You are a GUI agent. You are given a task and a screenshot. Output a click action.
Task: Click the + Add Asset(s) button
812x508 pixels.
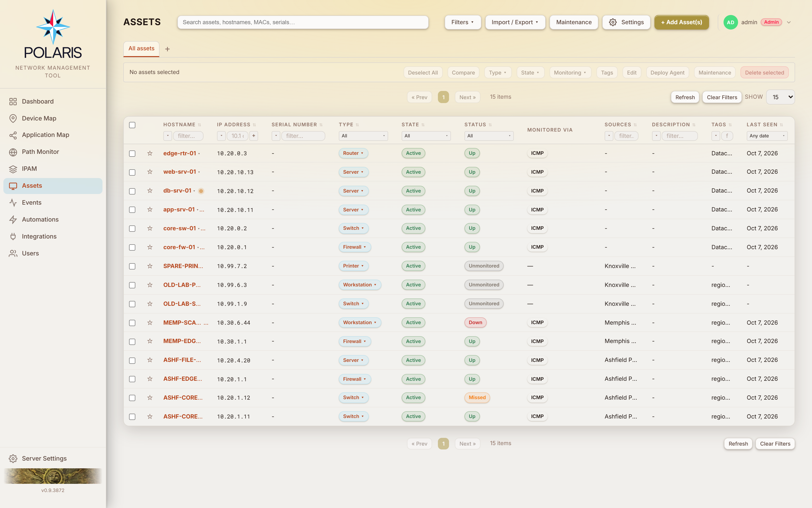coord(681,22)
